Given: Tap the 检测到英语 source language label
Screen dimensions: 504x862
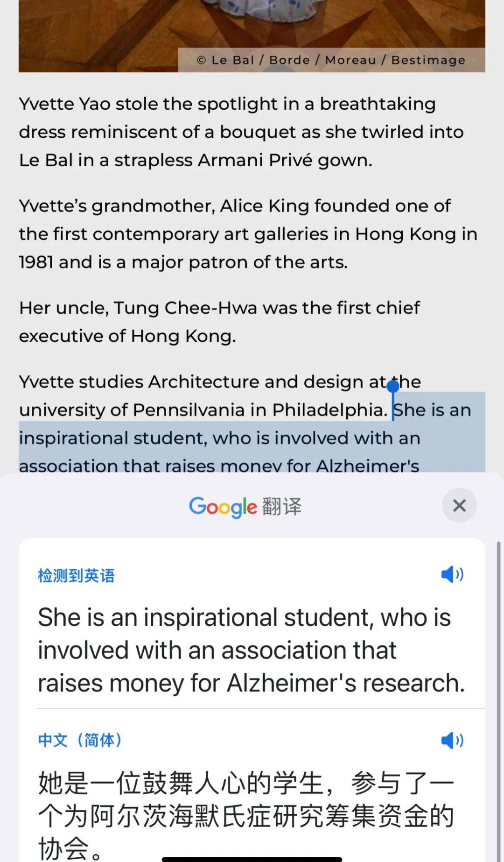Looking at the screenshot, I should pos(76,575).
